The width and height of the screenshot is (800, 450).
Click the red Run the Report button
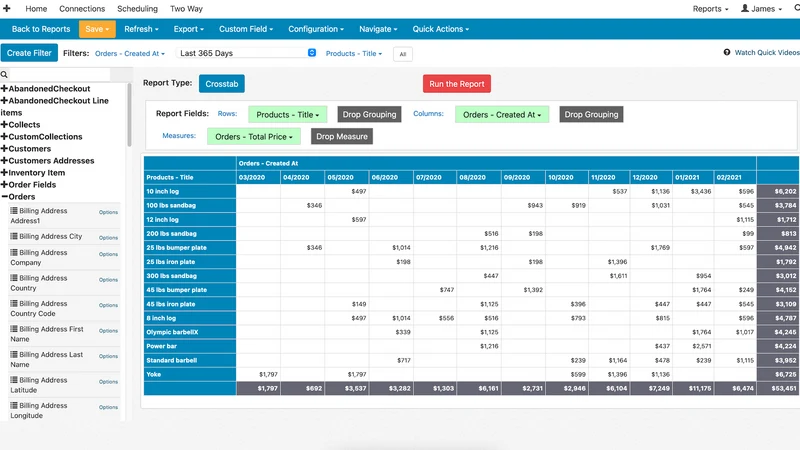click(457, 84)
